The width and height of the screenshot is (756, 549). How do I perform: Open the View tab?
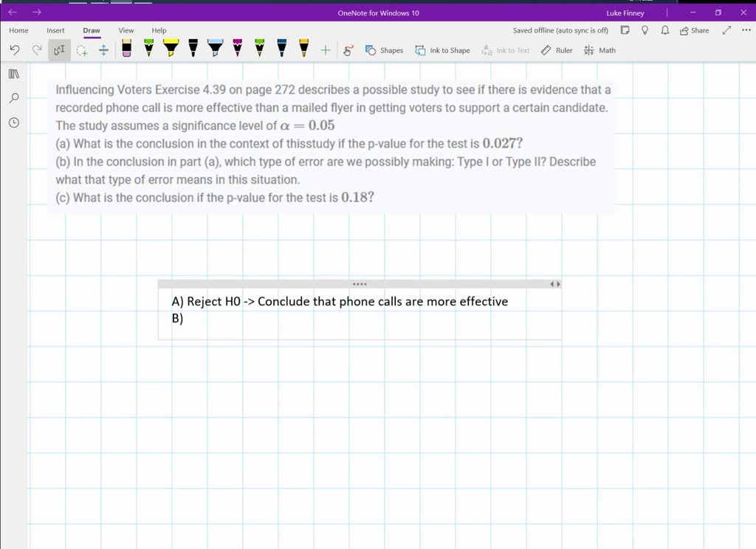click(126, 30)
